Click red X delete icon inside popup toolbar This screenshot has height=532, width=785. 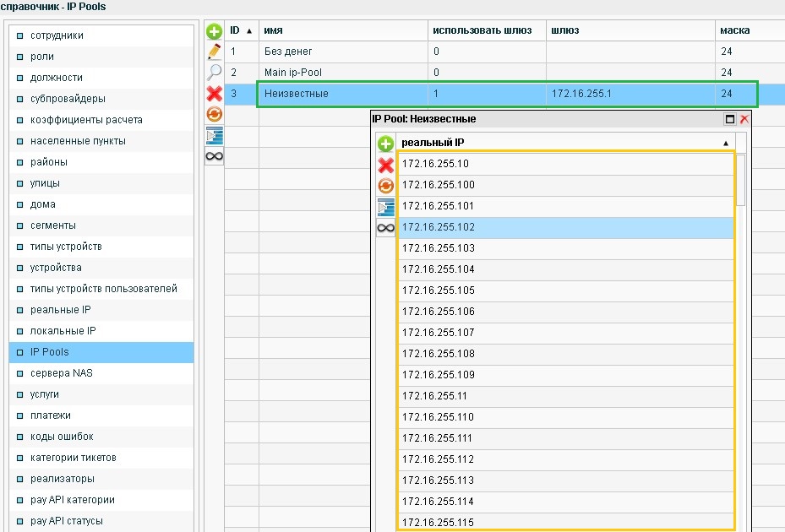coord(385,166)
